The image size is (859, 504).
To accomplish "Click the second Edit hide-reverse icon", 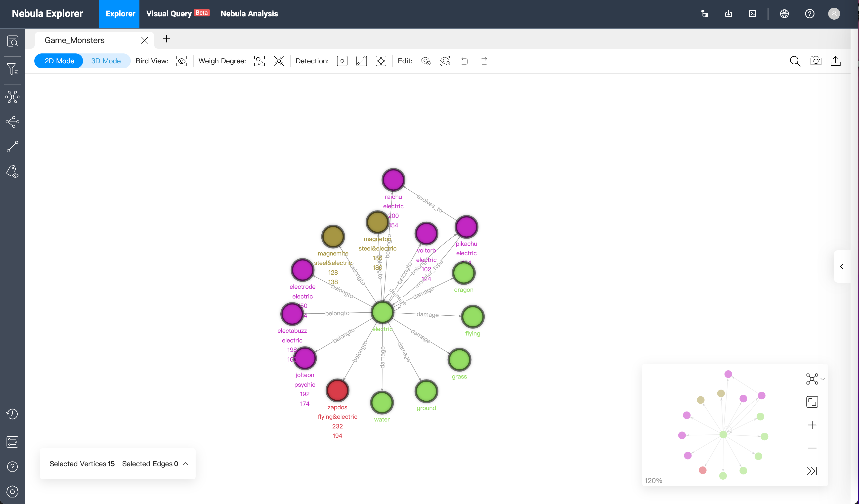I will 445,61.
